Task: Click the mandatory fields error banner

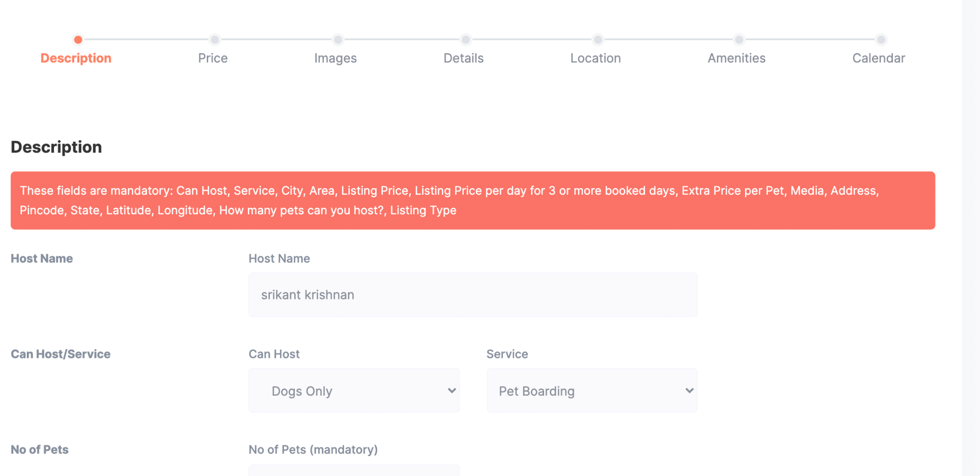Action: 473,200
